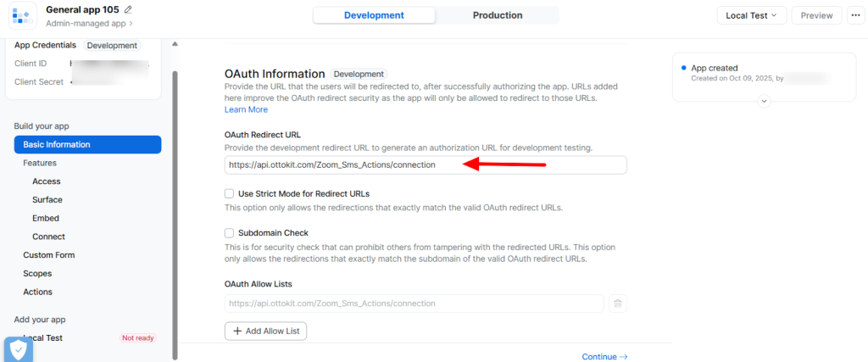Image resolution: width=868 pixels, height=362 pixels.
Task: Click the Preview button
Action: [x=816, y=15]
